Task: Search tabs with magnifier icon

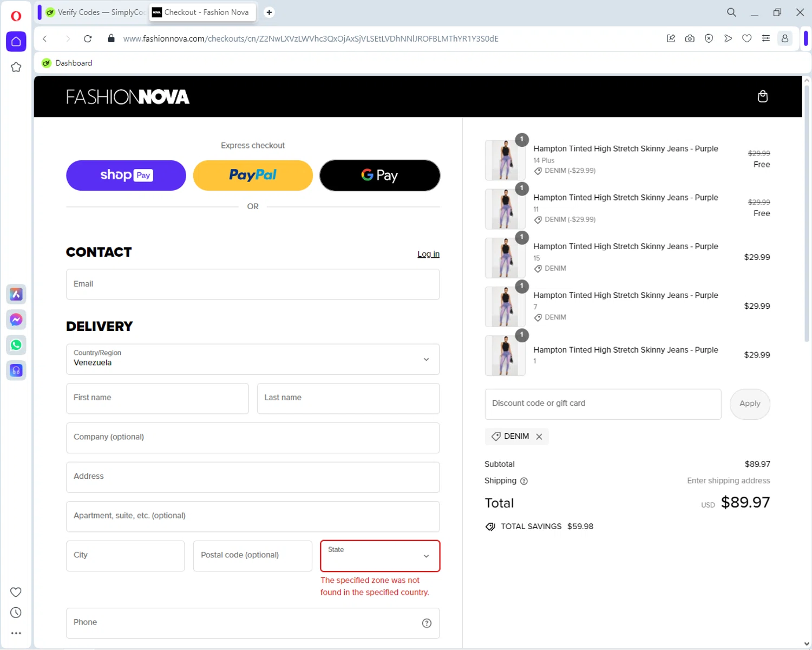Action: pos(731,12)
